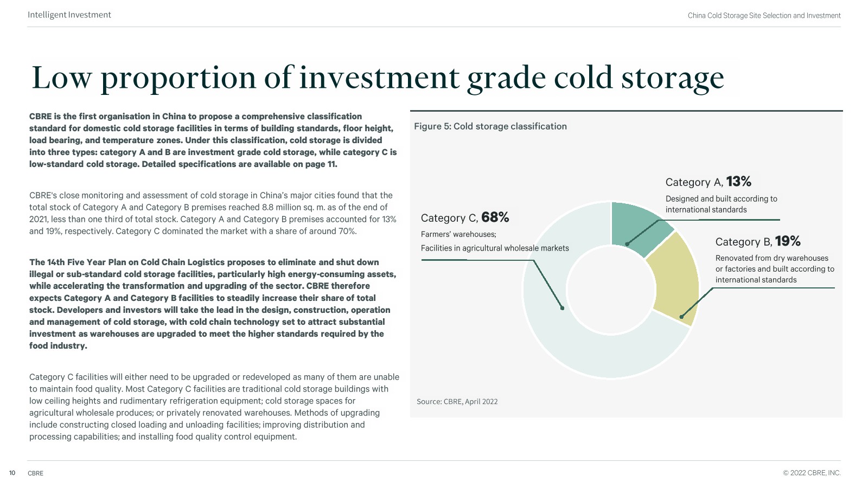868x488 pixels.
Task: Click the "Figure 5: Cold storage classification" caption
Action: 490,126
